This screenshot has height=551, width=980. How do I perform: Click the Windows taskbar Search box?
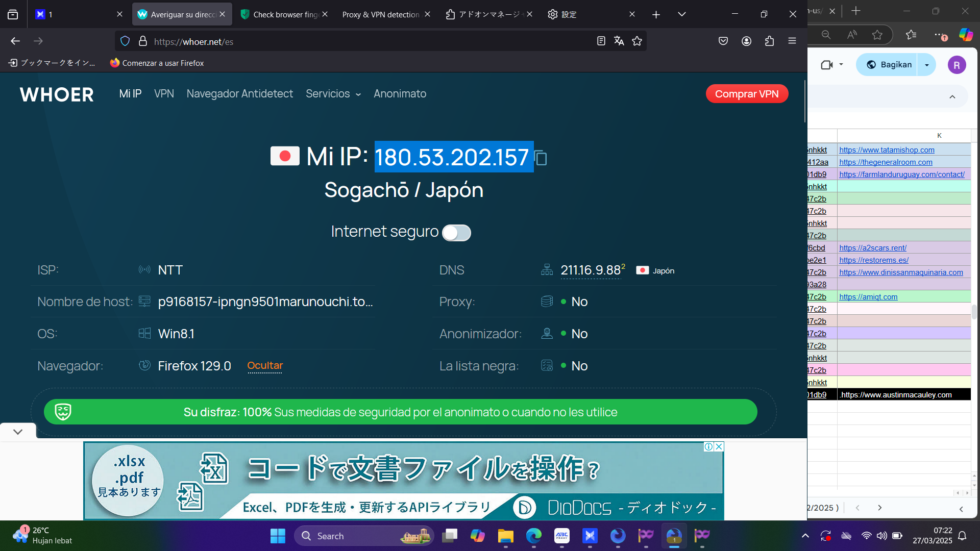point(363,536)
